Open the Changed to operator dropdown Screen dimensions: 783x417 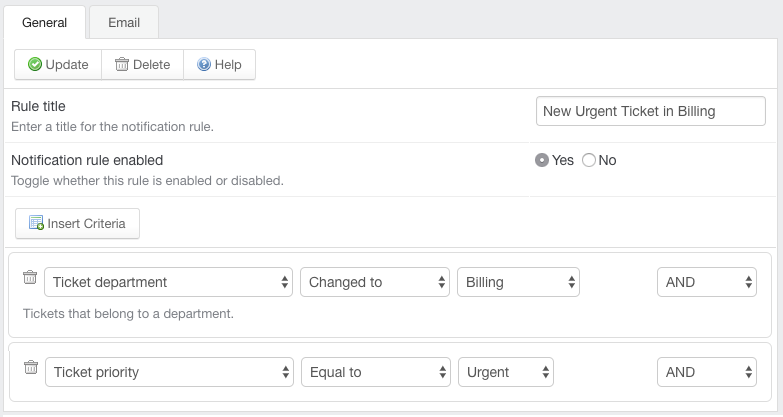pos(375,282)
